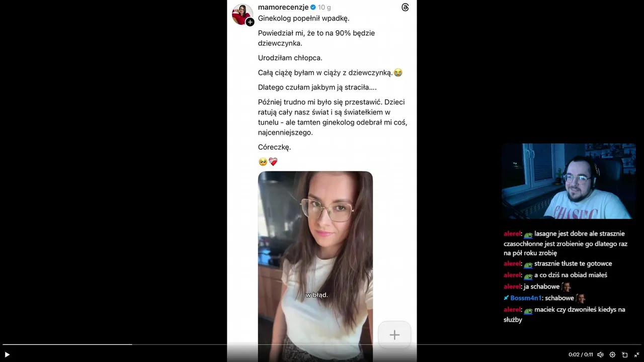Toggle picture-in-picture mini player icon

tap(625, 354)
